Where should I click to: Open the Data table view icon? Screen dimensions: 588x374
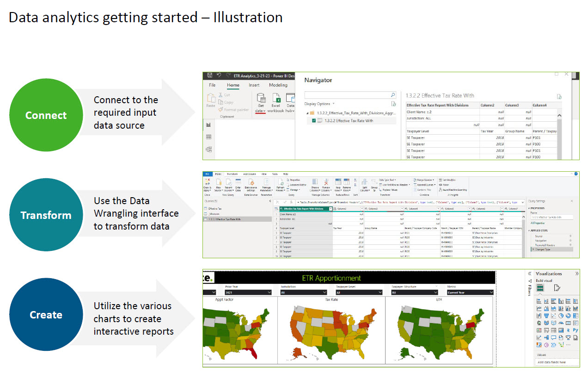[208, 137]
